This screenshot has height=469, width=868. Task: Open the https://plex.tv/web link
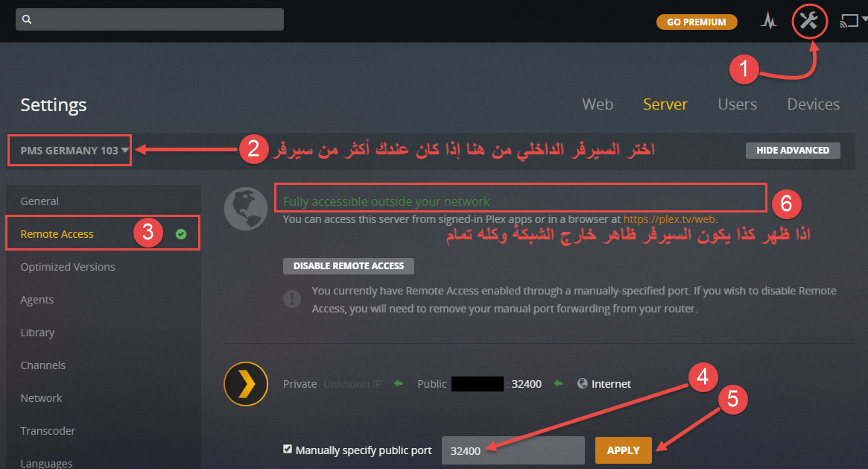tap(669, 219)
